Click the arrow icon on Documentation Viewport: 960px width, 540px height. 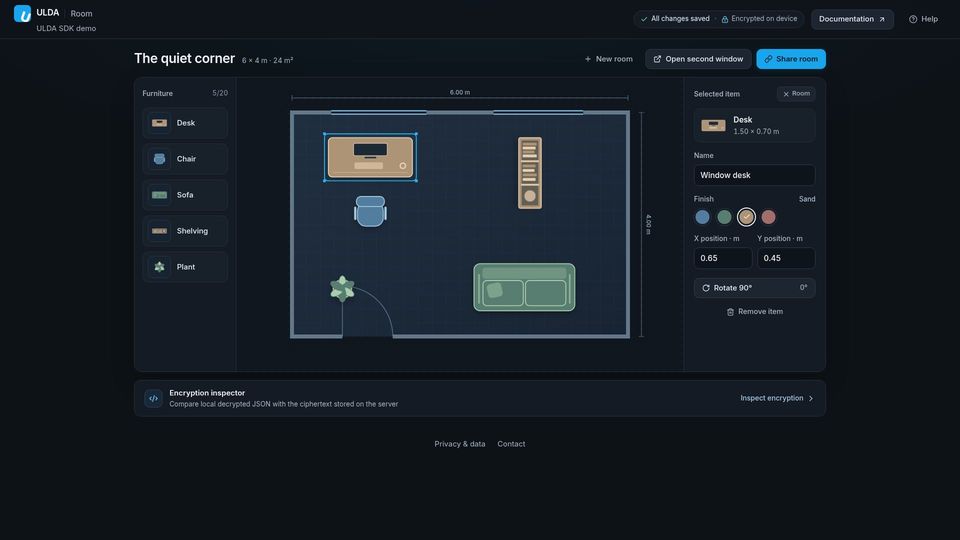pos(882,20)
